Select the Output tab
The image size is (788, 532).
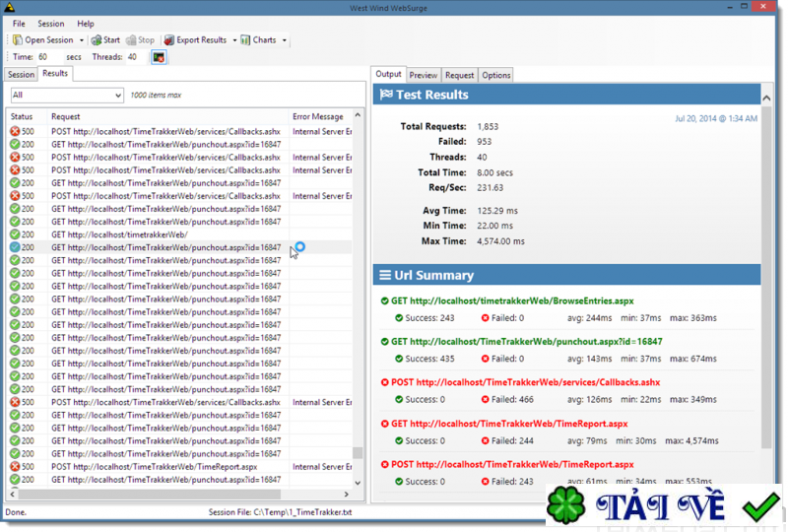pyautogui.click(x=388, y=74)
